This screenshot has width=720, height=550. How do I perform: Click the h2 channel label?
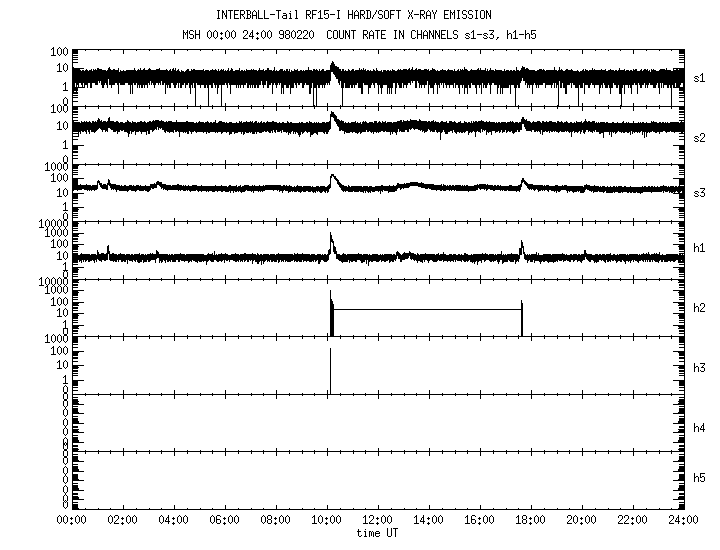pyautogui.click(x=700, y=308)
